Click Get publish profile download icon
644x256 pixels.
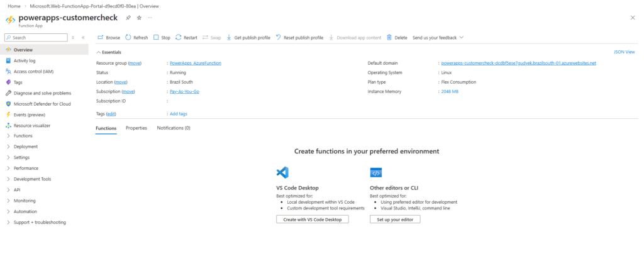click(229, 37)
